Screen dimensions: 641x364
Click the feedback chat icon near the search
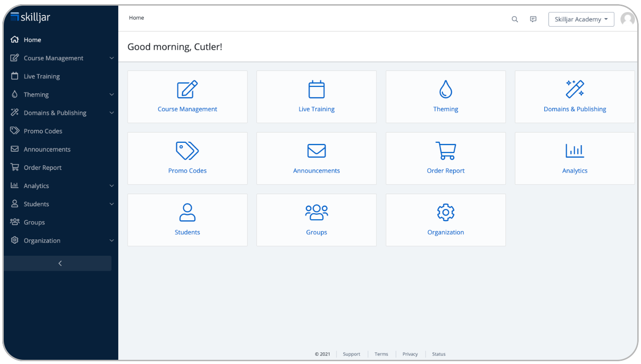point(533,19)
